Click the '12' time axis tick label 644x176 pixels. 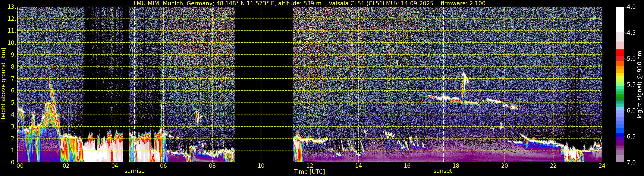tap(310, 166)
